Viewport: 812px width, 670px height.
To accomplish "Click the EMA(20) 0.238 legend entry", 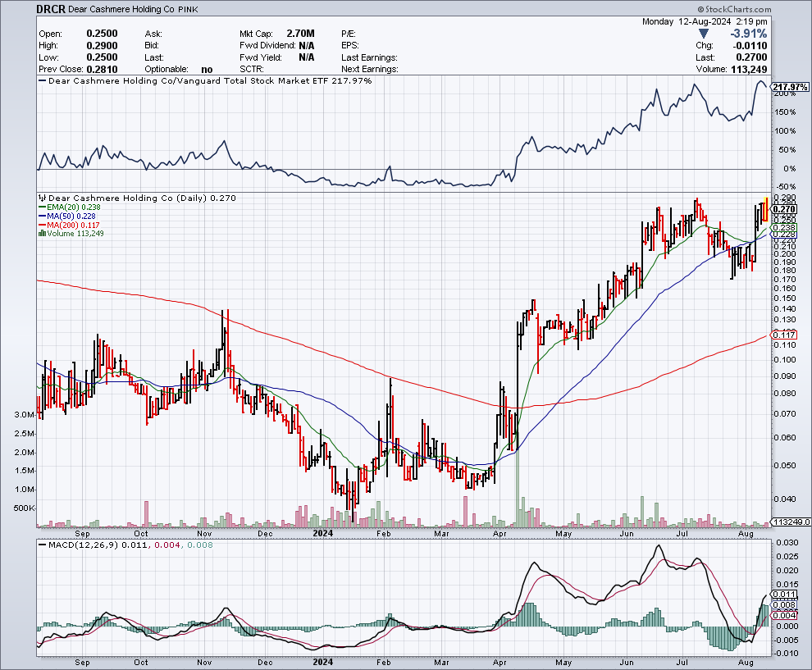I will 70,207.
